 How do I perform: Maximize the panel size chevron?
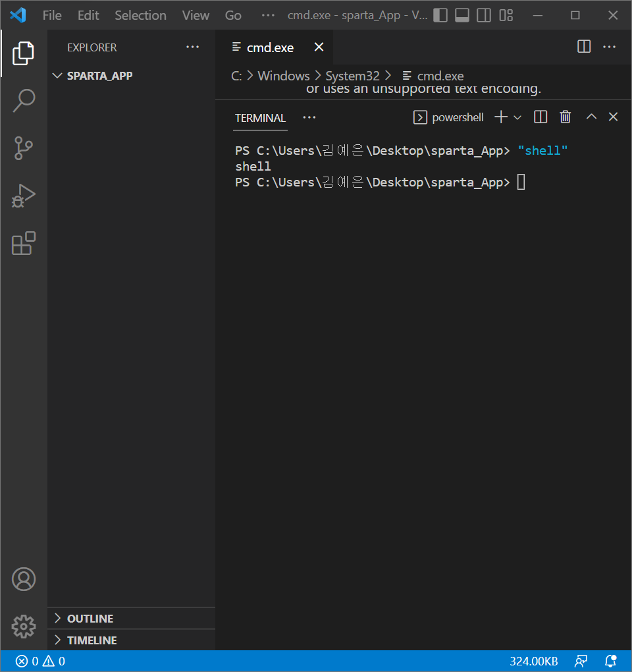tap(591, 117)
